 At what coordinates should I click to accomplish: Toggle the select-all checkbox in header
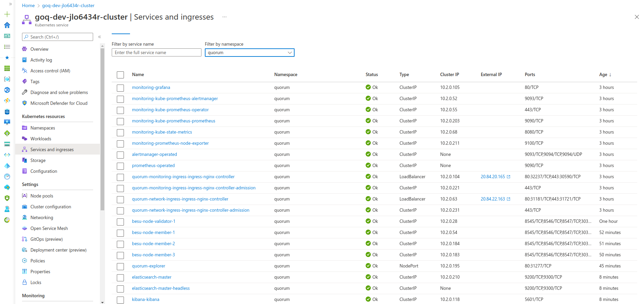tap(120, 75)
